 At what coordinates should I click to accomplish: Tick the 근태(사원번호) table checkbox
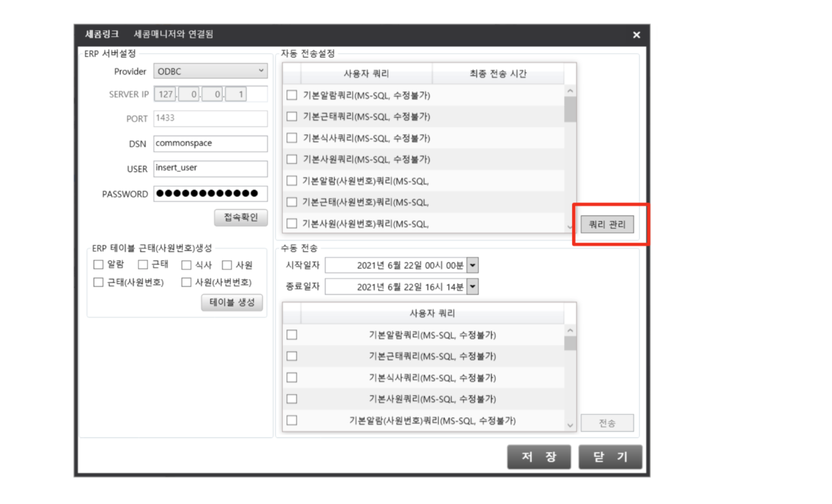point(99,282)
